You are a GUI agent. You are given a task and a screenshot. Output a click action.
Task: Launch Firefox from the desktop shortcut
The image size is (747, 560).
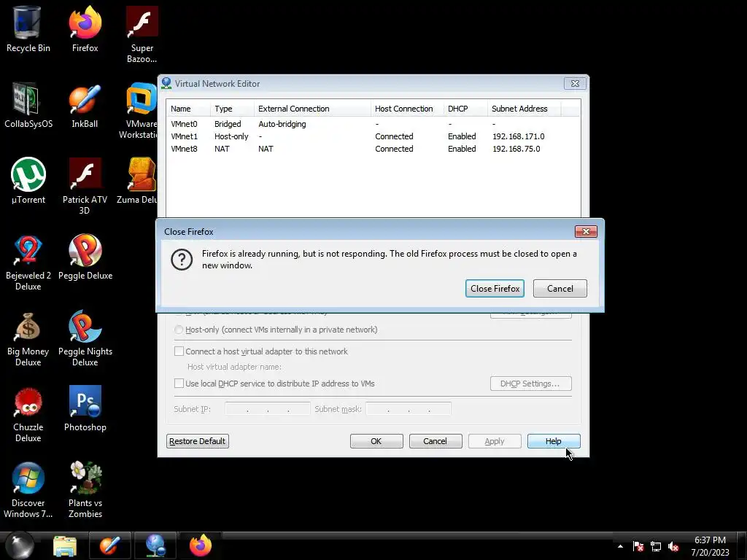click(x=85, y=29)
